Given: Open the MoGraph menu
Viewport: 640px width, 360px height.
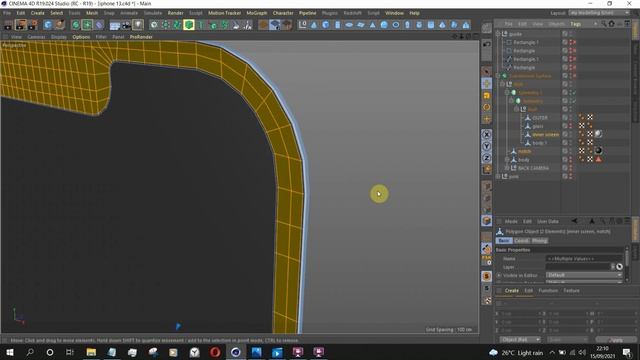Looking at the screenshot, I should tap(256, 13).
